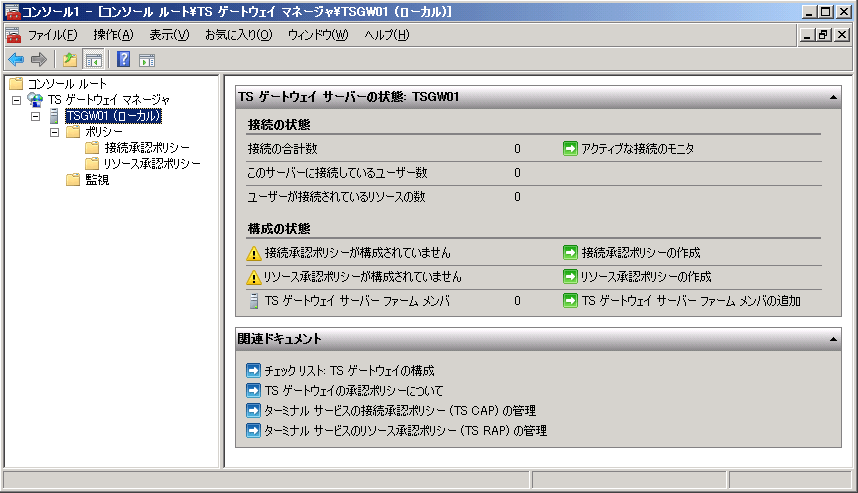Click green arrow beside アクティブな接続のモニタ
Viewport: 858px width, 493px height.
coord(570,148)
